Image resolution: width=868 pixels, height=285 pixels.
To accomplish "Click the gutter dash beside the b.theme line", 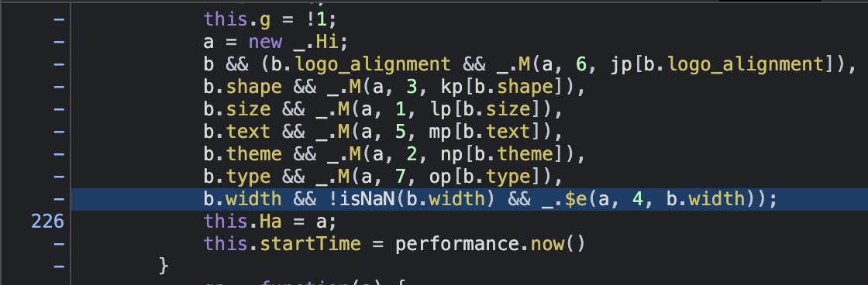I will pyautogui.click(x=59, y=154).
